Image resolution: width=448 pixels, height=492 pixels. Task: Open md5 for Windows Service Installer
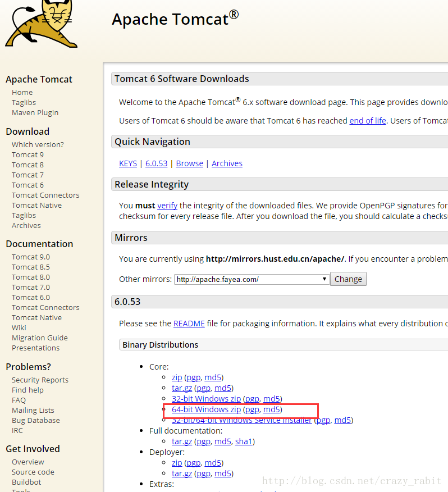(x=342, y=420)
